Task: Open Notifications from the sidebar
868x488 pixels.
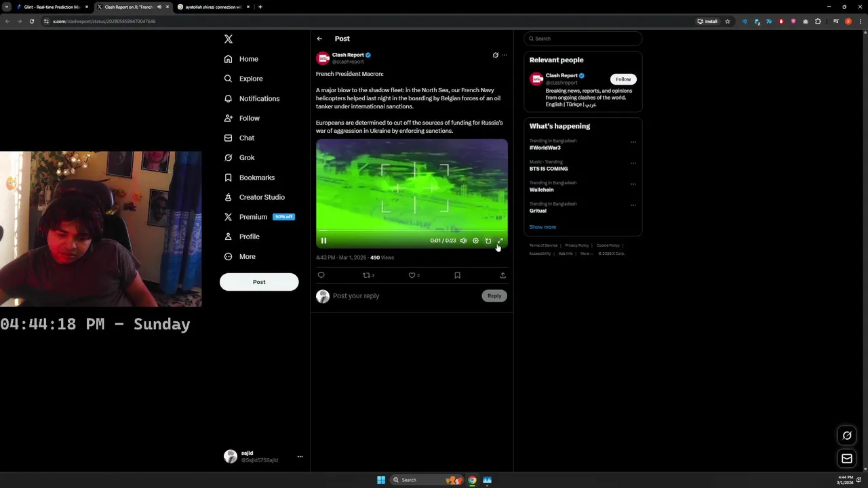Action: (x=252, y=98)
